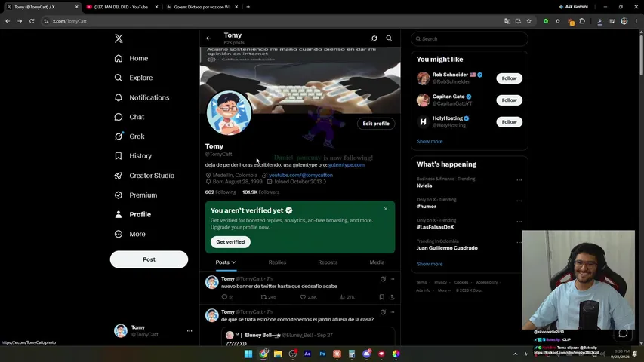Click Grok icon on nuevo banner post
This screenshot has width=644, height=362.
click(x=383, y=279)
